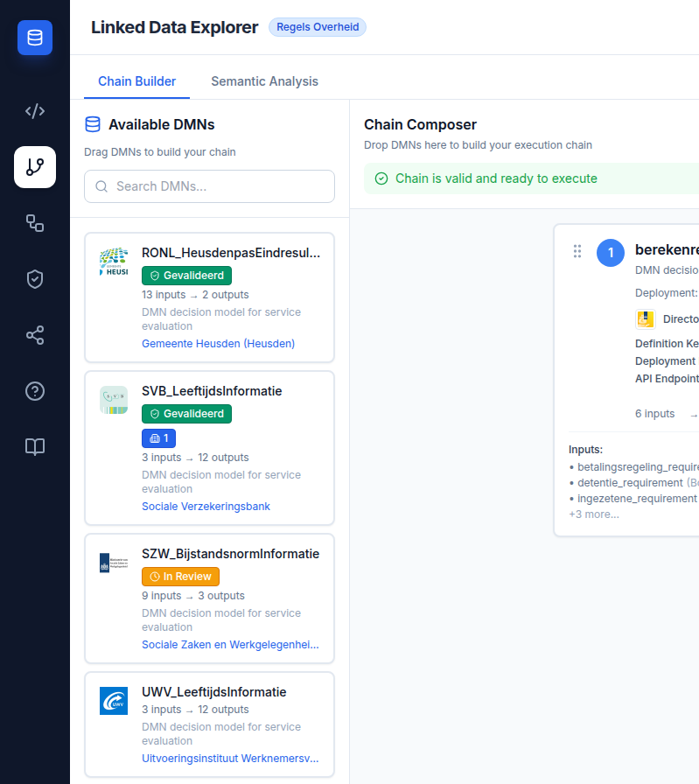This screenshot has width=699, height=784.
Task: Click the database icon beside Available DMNs
Action: (93, 124)
